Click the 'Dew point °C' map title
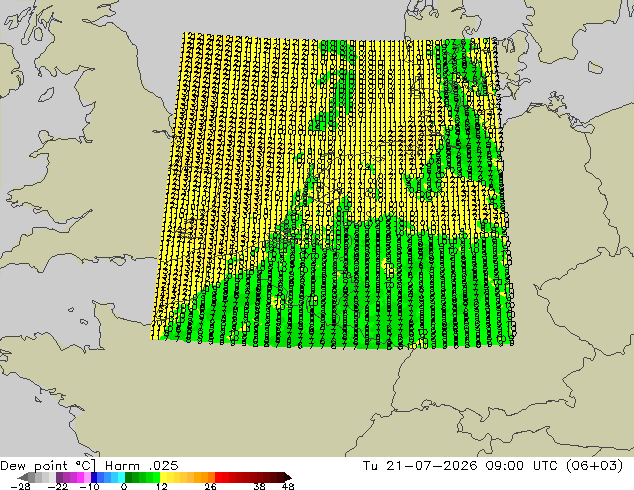The width and height of the screenshot is (634, 490). pos(48,466)
